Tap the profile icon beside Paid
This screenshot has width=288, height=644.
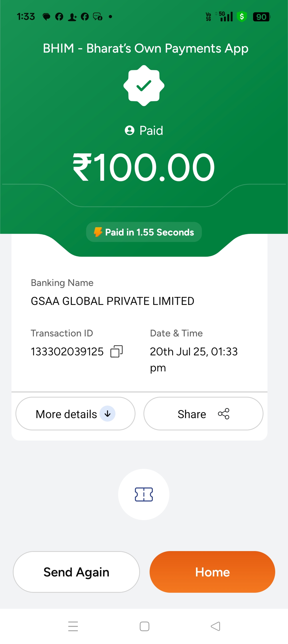click(x=130, y=131)
